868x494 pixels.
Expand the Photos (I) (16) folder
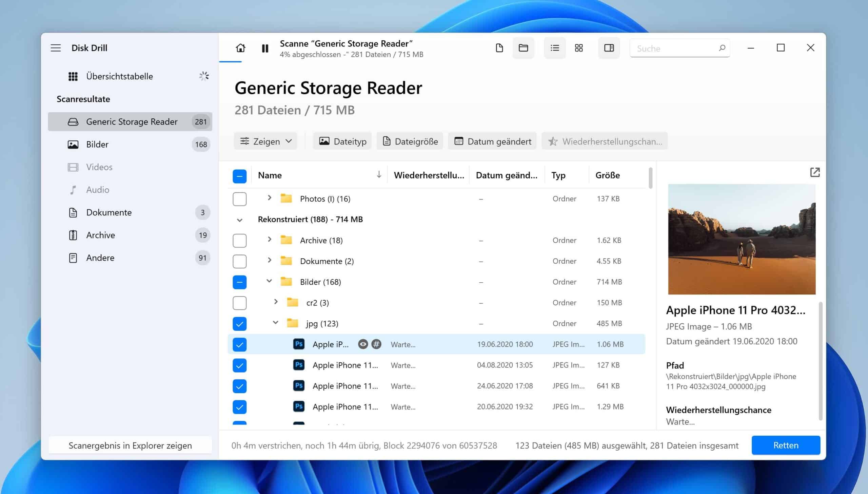coord(270,197)
